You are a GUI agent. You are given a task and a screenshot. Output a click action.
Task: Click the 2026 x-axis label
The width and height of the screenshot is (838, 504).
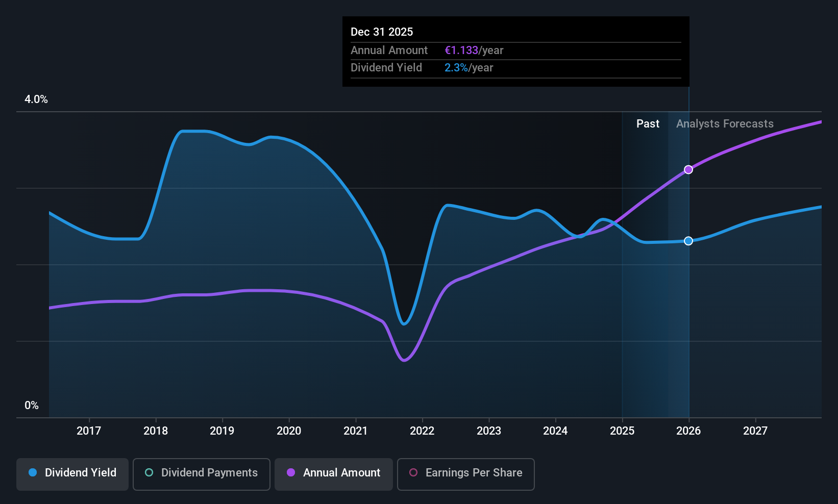pos(688,431)
